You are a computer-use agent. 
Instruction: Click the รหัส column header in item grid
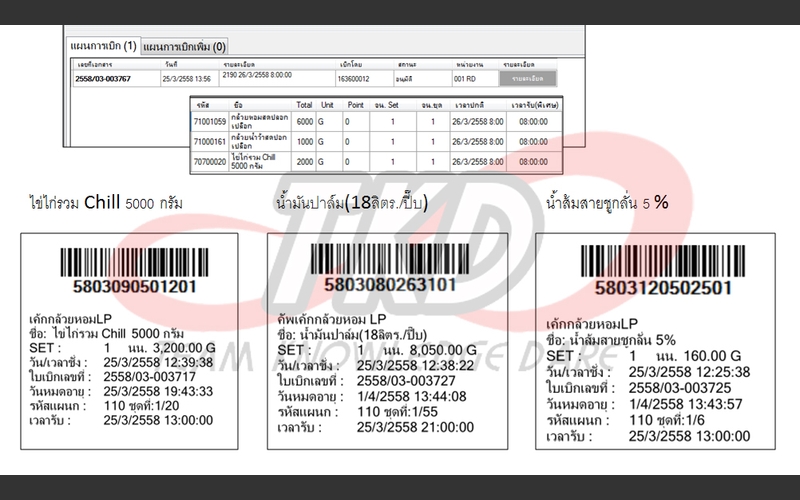(203, 105)
